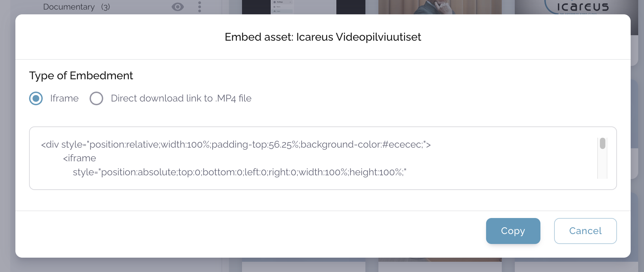This screenshot has width=644, height=272.
Task: Open three-dot options menu beside Documentary
Action: pyautogui.click(x=200, y=7)
